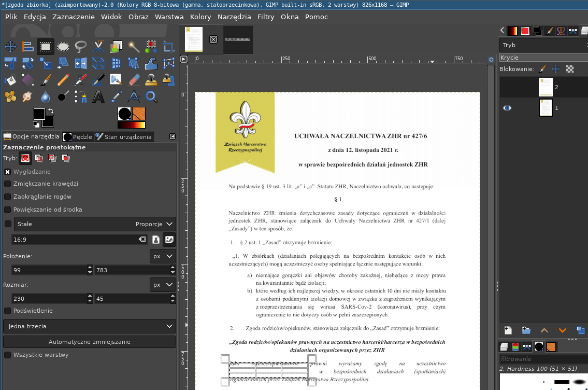Enable Zmiękczanie krawędzi option

(x=7, y=183)
